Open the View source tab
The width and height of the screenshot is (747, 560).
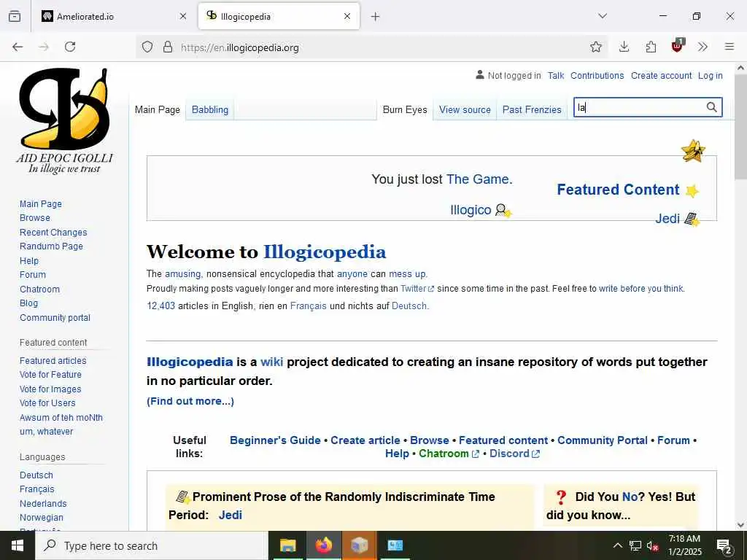click(x=465, y=109)
